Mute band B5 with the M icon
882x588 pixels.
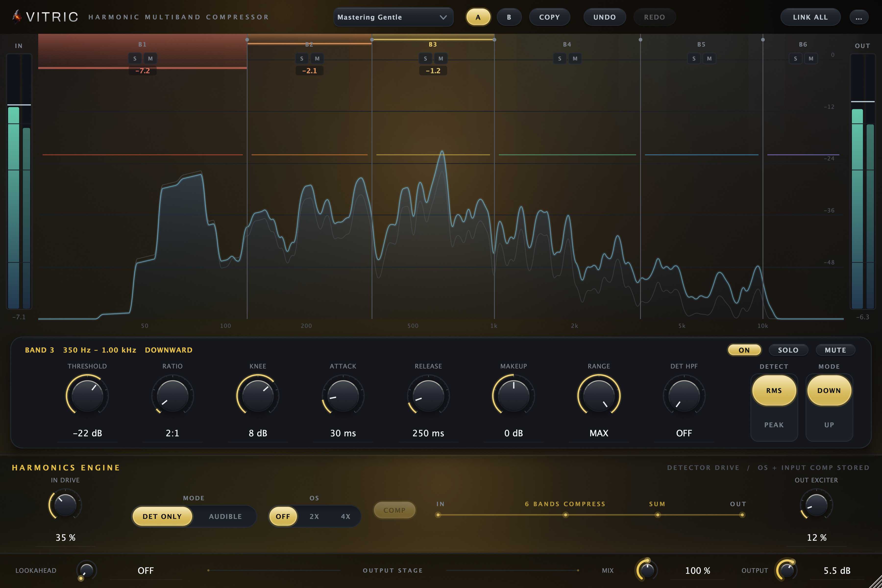709,59
